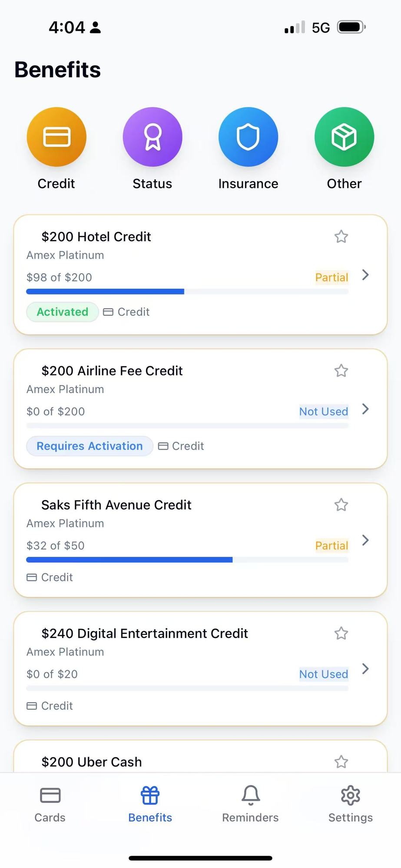Open Settings gear in bottom navigation
The image size is (401, 868).
351,805
